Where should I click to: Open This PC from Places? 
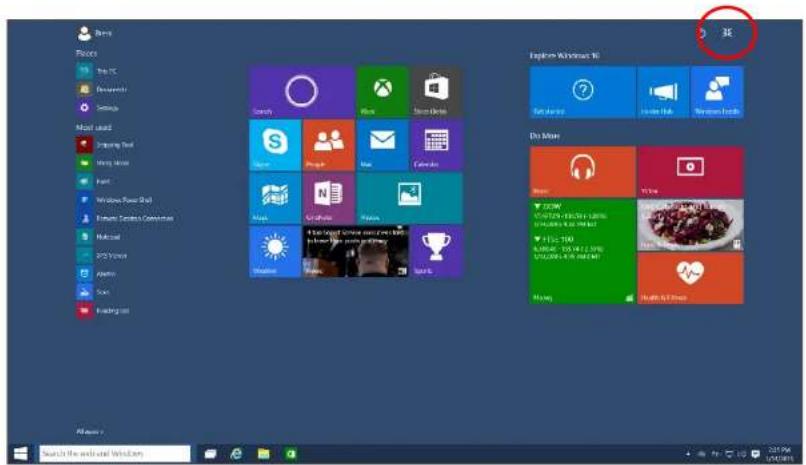pyautogui.click(x=97, y=71)
